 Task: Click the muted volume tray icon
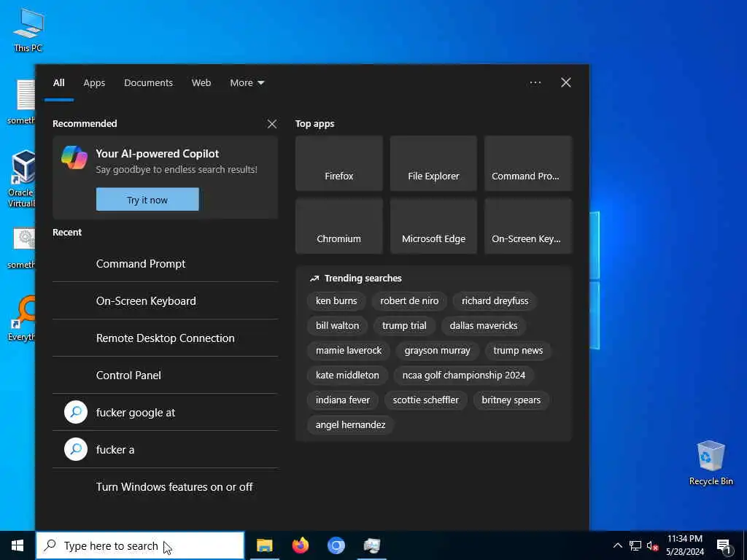652,545
